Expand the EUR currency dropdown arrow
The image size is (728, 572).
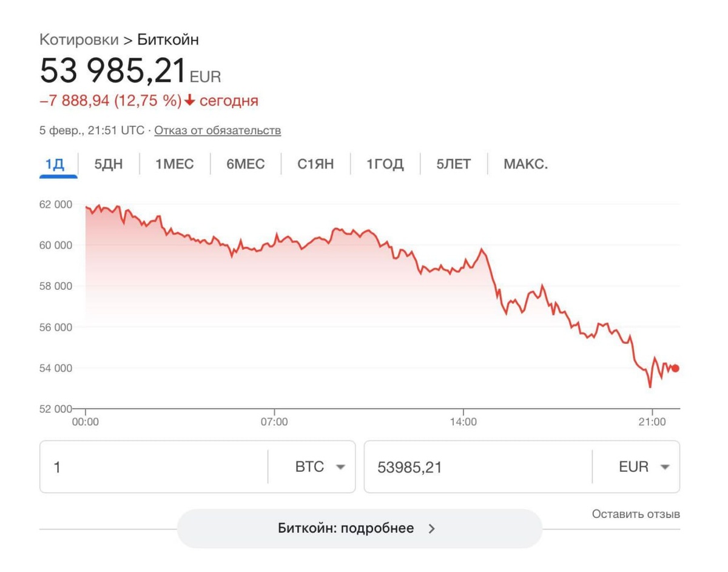[665, 467]
